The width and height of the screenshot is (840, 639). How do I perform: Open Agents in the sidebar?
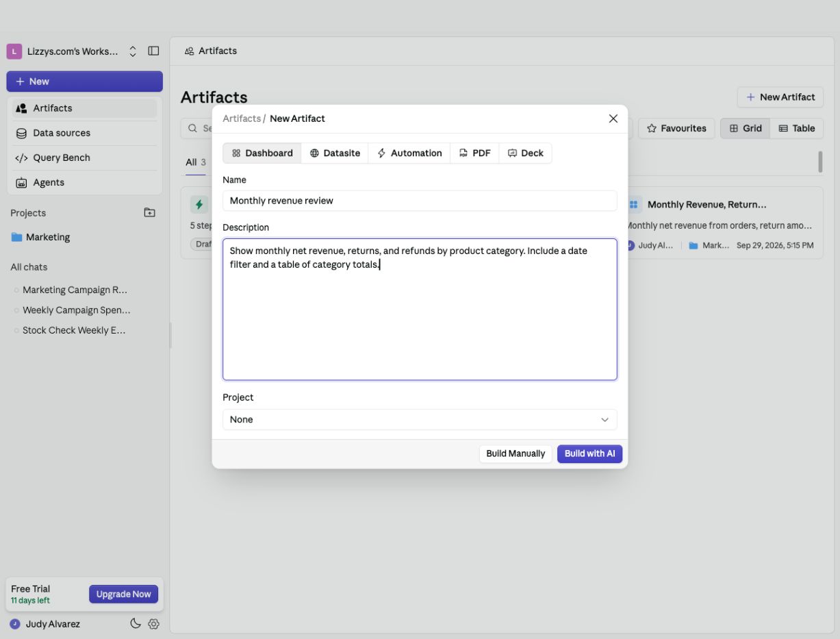[85, 182]
